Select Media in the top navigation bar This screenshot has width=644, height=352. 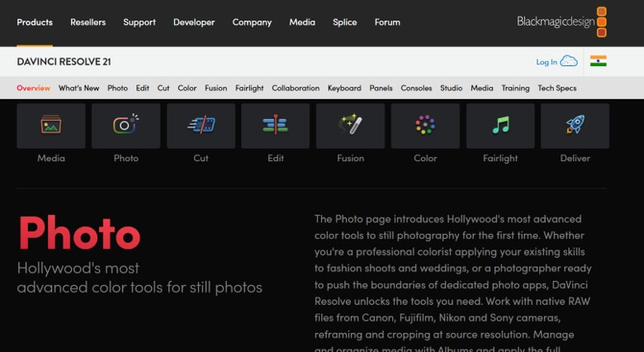coord(302,22)
